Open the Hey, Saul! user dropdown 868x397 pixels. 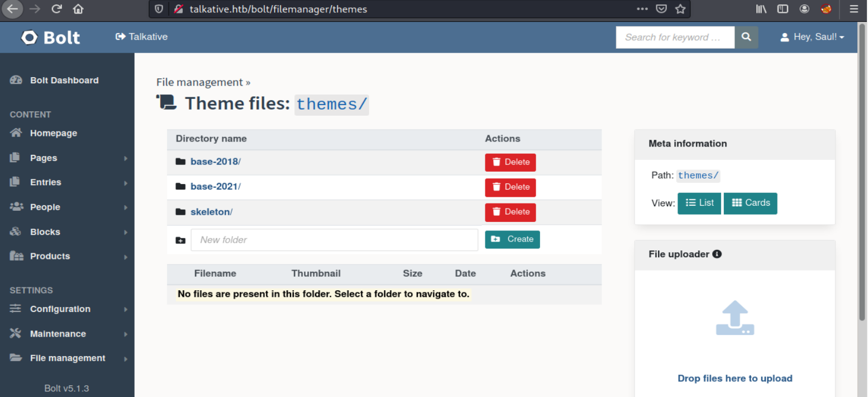point(812,37)
